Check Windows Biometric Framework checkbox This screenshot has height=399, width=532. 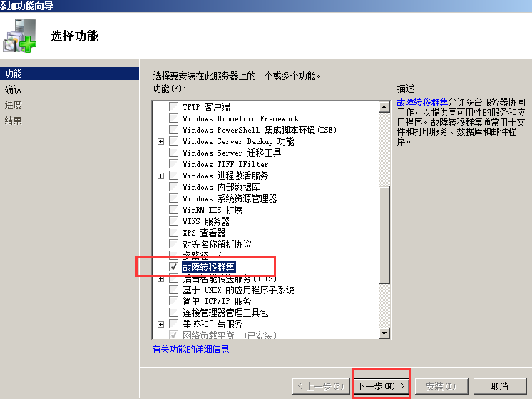(x=174, y=118)
